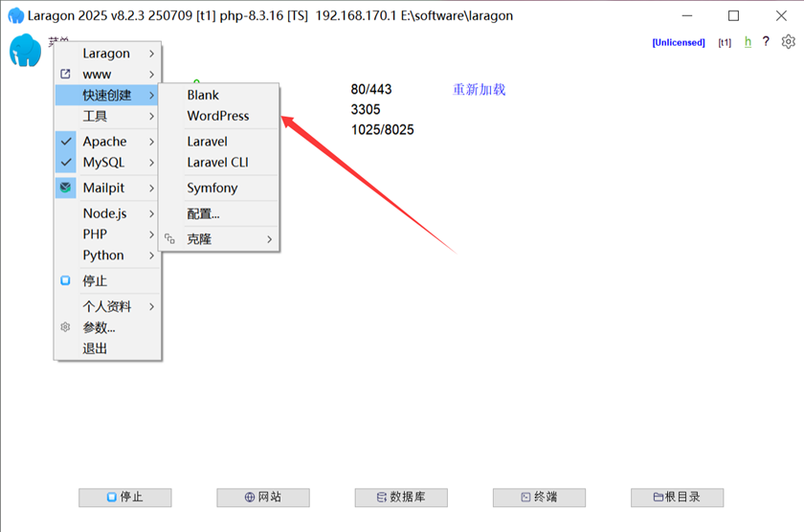Click the clone icon beside 克隆
This screenshot has width=804, height=532.
(169, 239)
